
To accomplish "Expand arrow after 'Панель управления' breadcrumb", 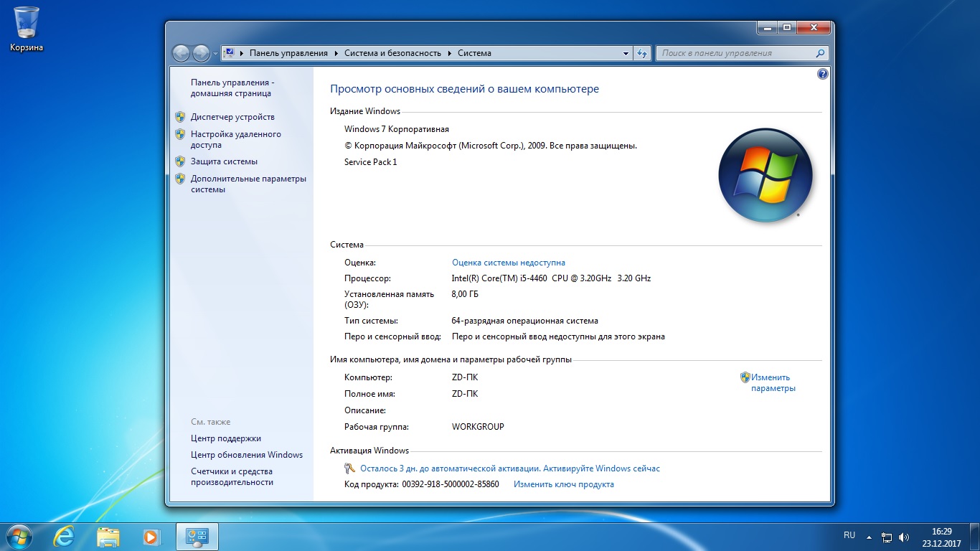I will pos(336,53).
